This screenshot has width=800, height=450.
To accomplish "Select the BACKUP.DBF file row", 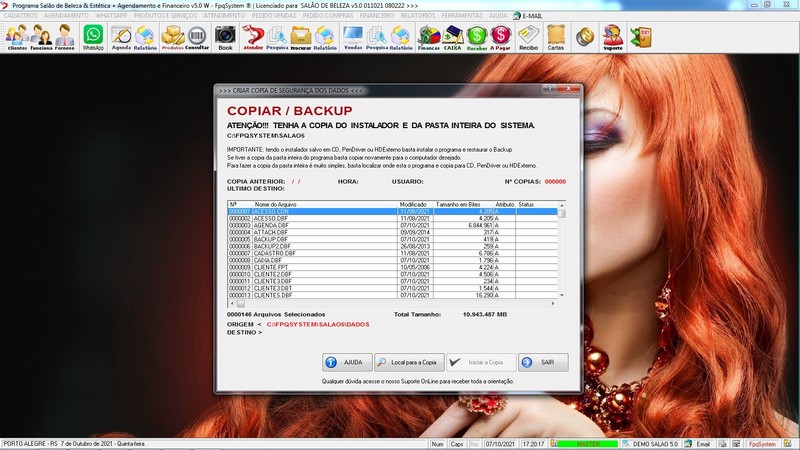I will click(392, 239).
